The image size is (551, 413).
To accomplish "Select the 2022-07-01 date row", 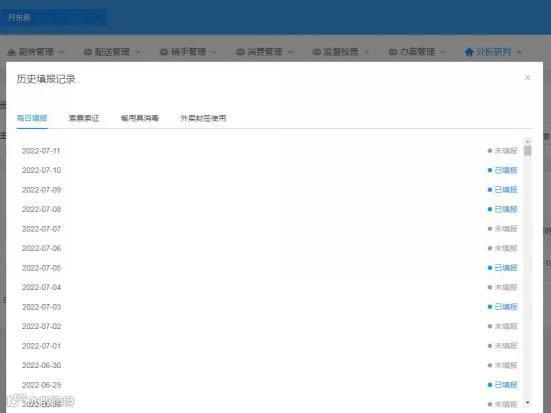I will tap(269, 346).
